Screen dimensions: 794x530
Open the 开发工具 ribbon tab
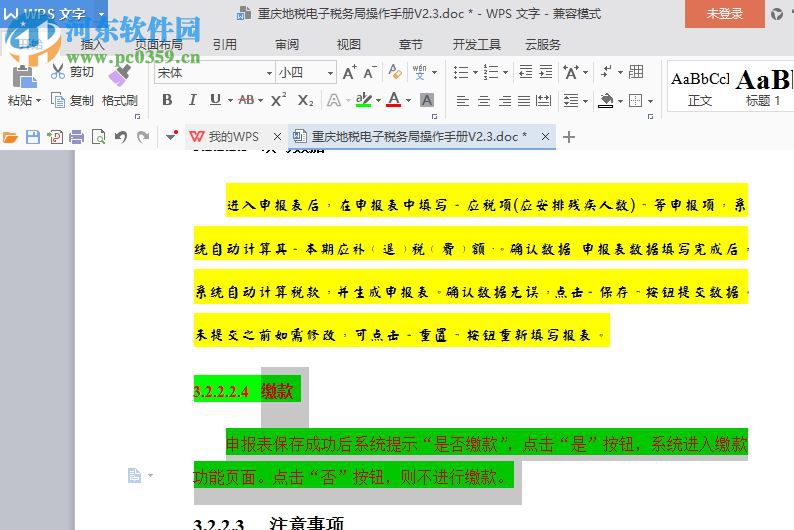pyautogui.click(x=477, y=45)
